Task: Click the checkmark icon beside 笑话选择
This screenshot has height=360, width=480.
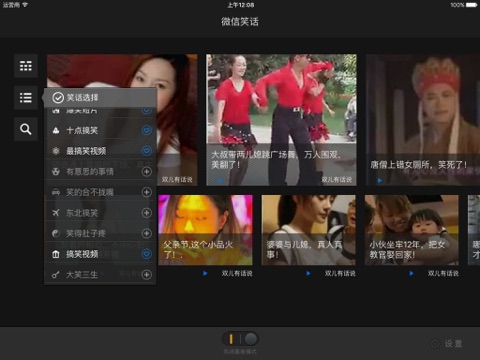Action: [x=58, y=98]
